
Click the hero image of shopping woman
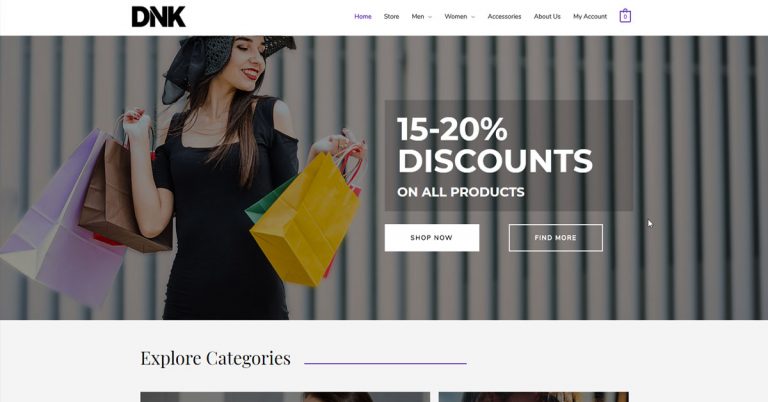click(384, 177)
